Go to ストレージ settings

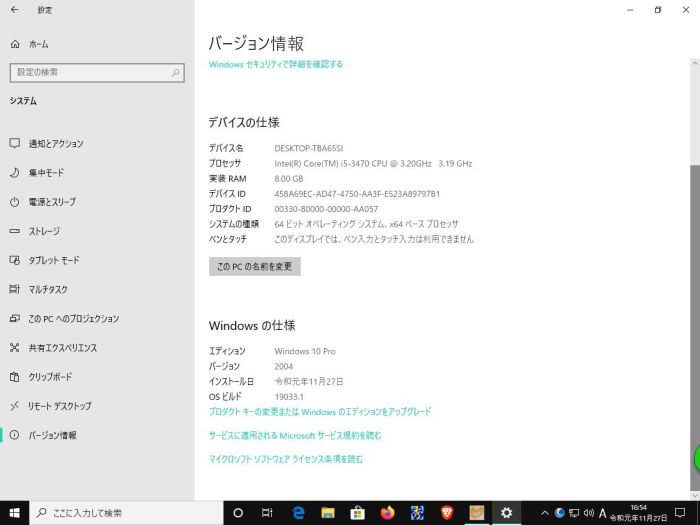click(x=44, y=231)
